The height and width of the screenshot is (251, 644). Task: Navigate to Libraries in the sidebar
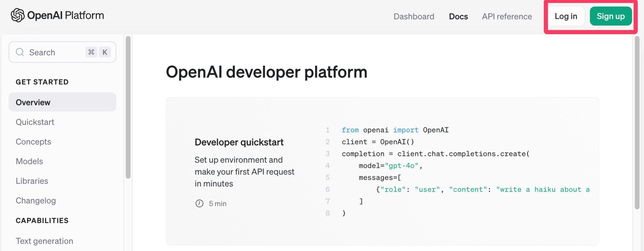(x=32, y=181)
